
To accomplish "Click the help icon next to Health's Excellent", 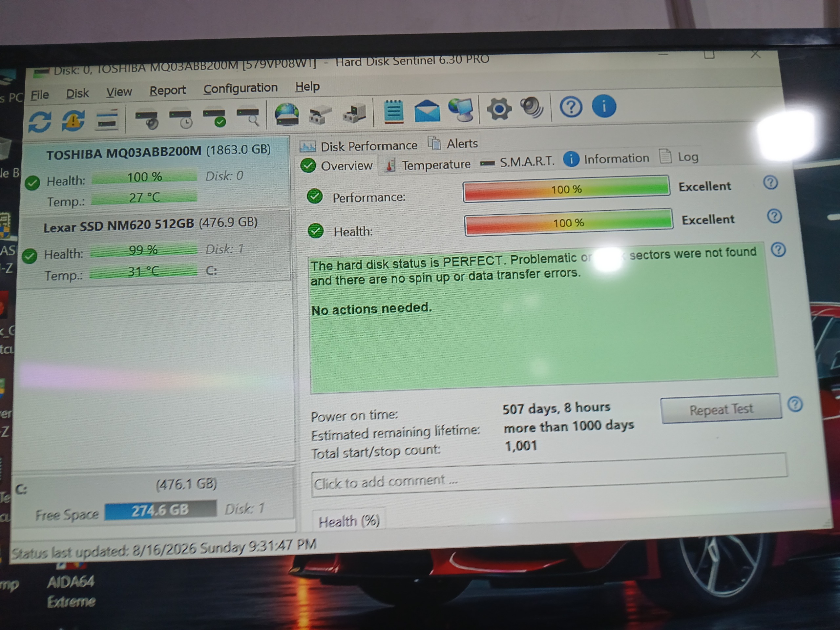I will click(774, 216).
